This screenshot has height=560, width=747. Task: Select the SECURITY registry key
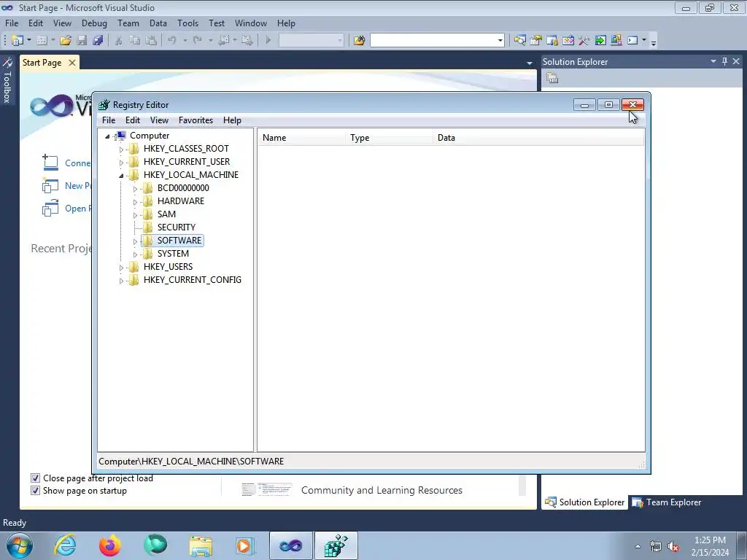(177, 227)
